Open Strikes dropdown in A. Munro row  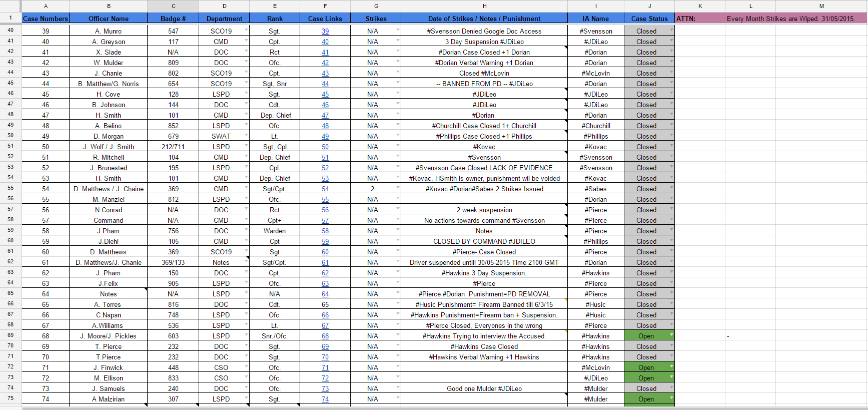click(x=398, y=30)
